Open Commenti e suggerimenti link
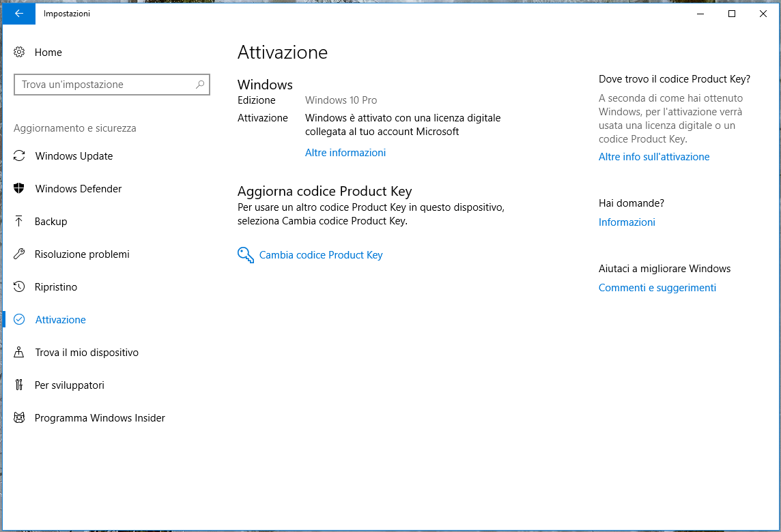The image size is (781, 532). [x=657, y=288]
